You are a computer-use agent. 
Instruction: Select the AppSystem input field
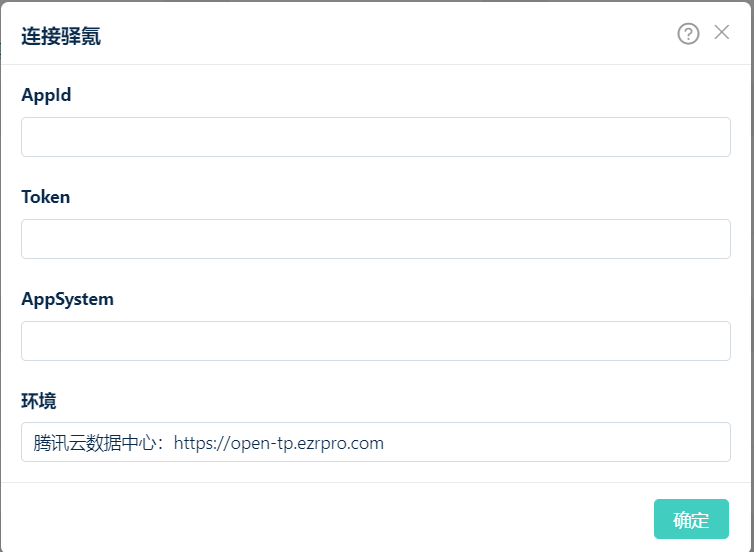[x=375, y=341]
